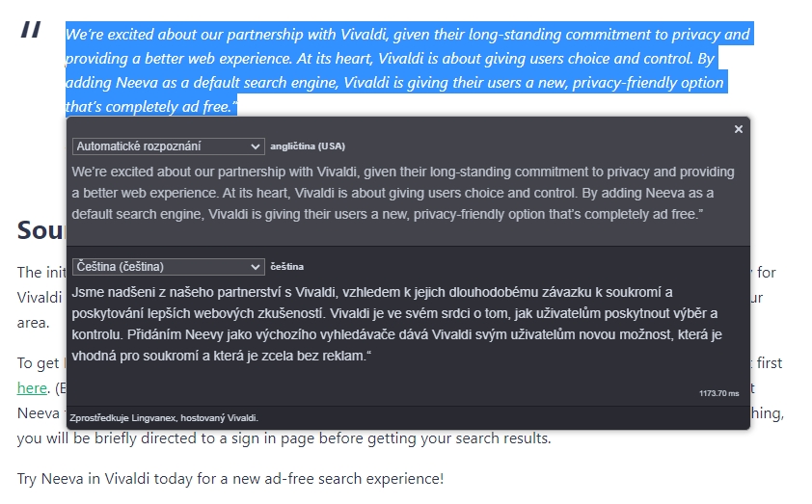This screenshot has height=504, width=812.
Task: Click the sentence about sign in page
Action: pos(284,438)
